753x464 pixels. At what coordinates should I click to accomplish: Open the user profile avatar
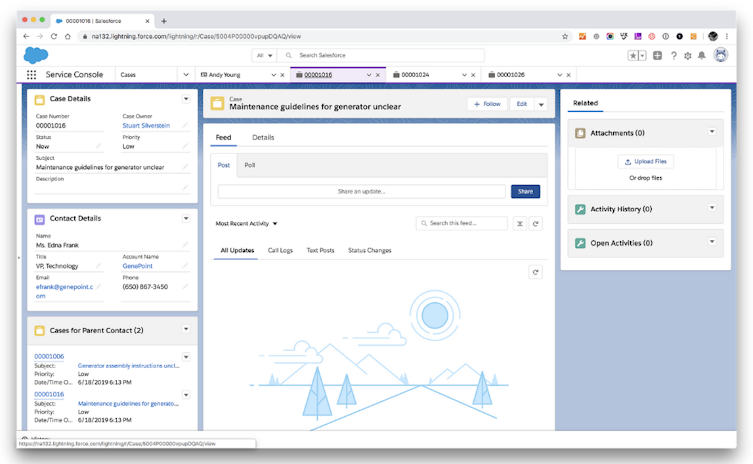[721, 56]
